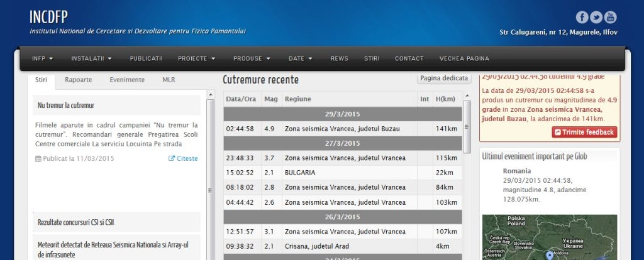
Task: Click the Pagina dedicata button
Action: (444, 78)
